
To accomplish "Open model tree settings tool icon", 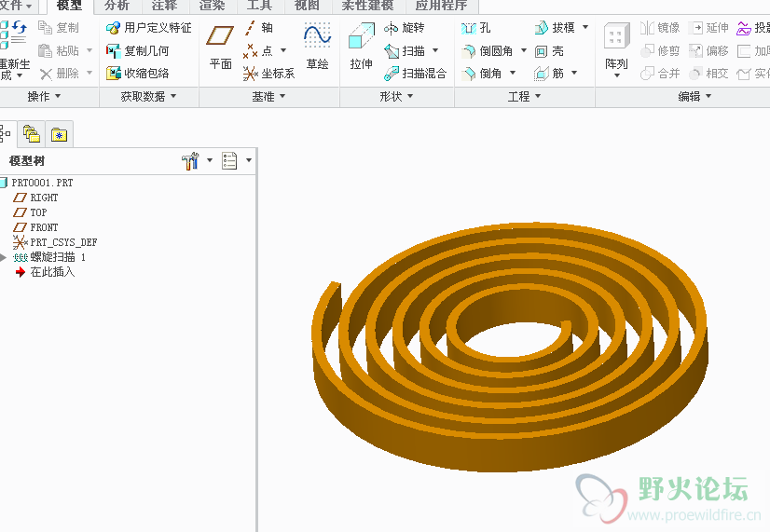I will 190,160.
